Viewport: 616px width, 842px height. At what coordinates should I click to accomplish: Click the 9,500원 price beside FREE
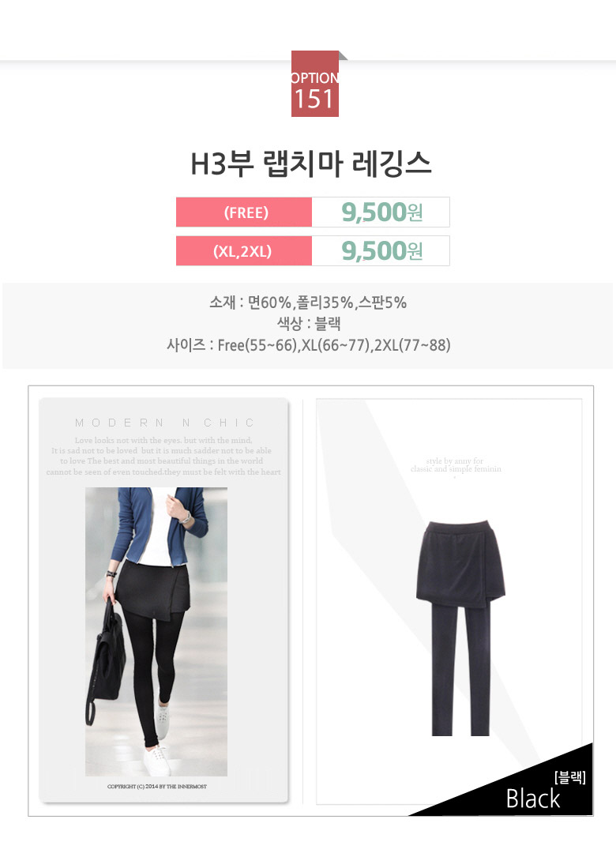382,212
